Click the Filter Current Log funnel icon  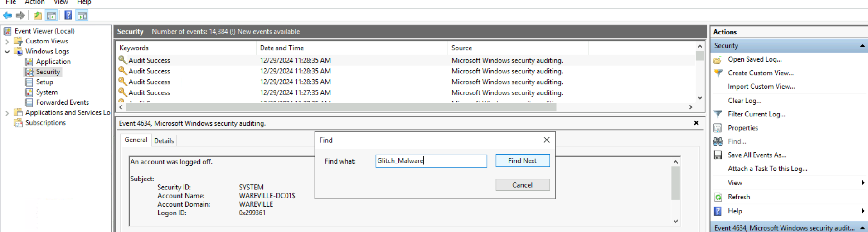(718, 114)
